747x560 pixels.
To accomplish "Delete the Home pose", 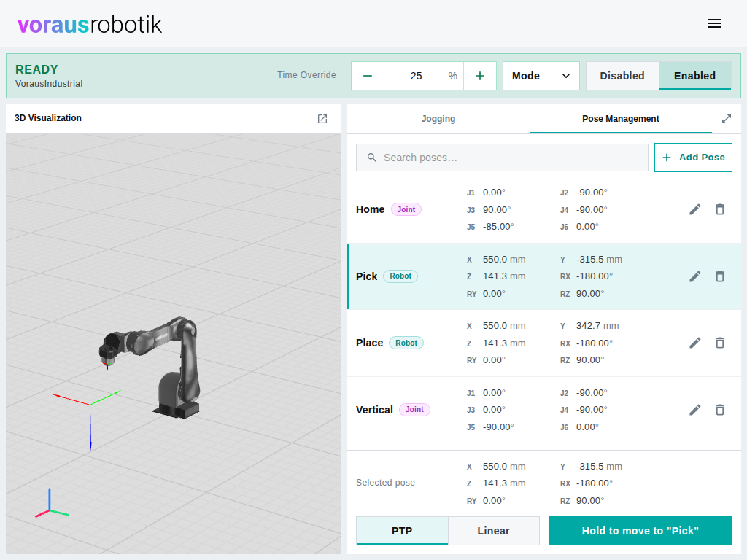I will 720,209.
